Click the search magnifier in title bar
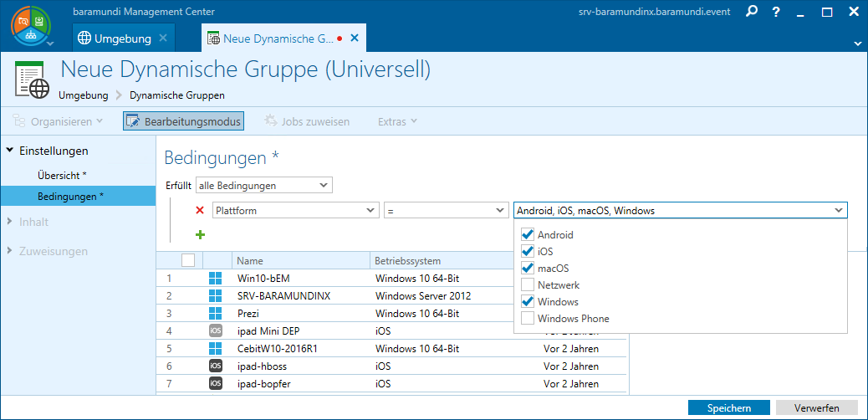This screenshot has width=868, height=420. pos(752,11)
